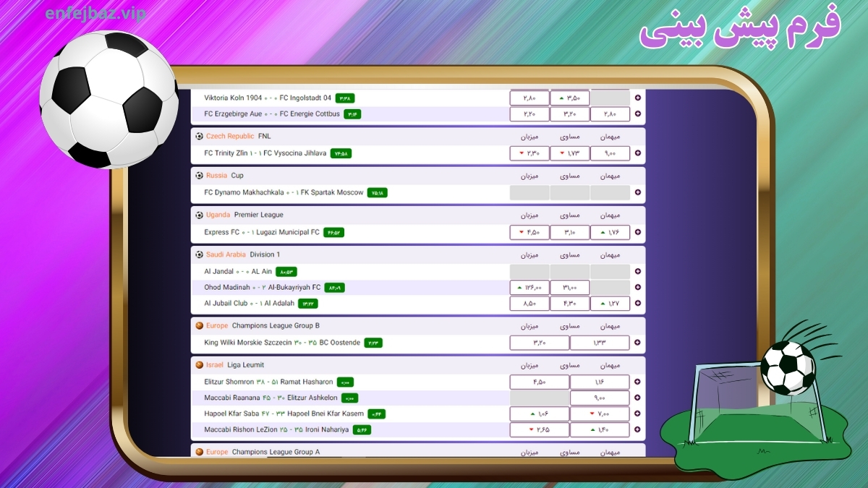Toggle the 1,33 guest odd for BC Oostende
The image size is (868, 488).
coord(600,342)
